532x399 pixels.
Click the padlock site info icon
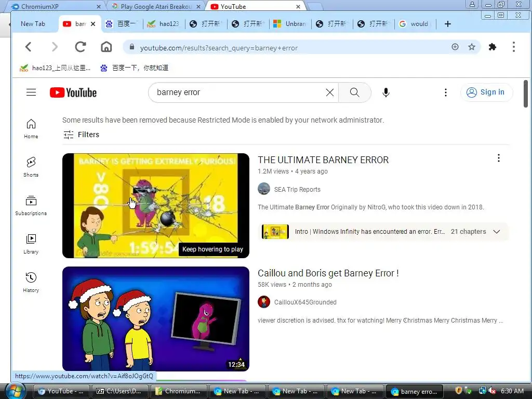[x=132, y=47]
